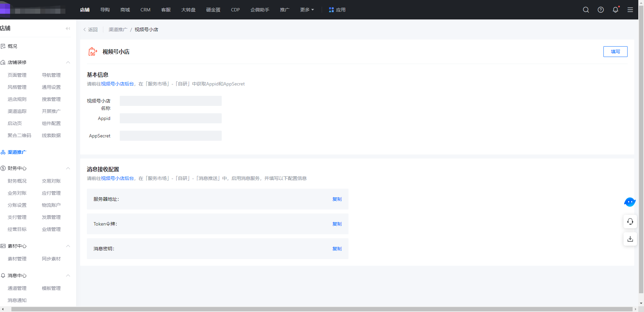The width and height of the screenshot is (644, 312).
Task: Click the 渠道推广 channel icon
Action: click(x=3, y=152)
